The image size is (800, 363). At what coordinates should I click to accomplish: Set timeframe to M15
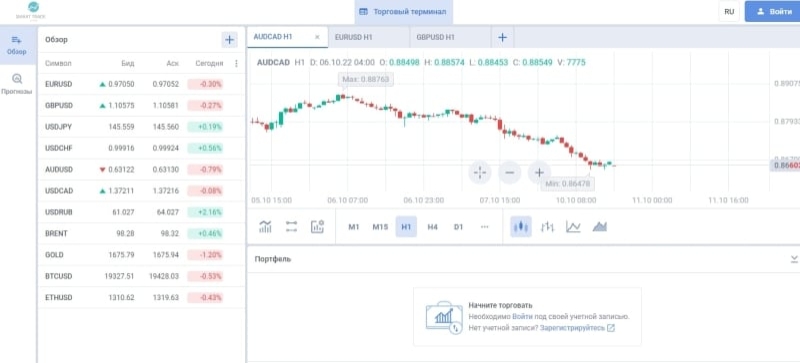click(x=380, y=227)
